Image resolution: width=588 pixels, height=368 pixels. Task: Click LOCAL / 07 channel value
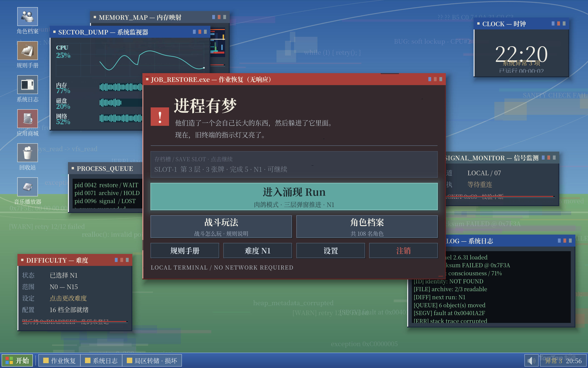click(484, 173)
